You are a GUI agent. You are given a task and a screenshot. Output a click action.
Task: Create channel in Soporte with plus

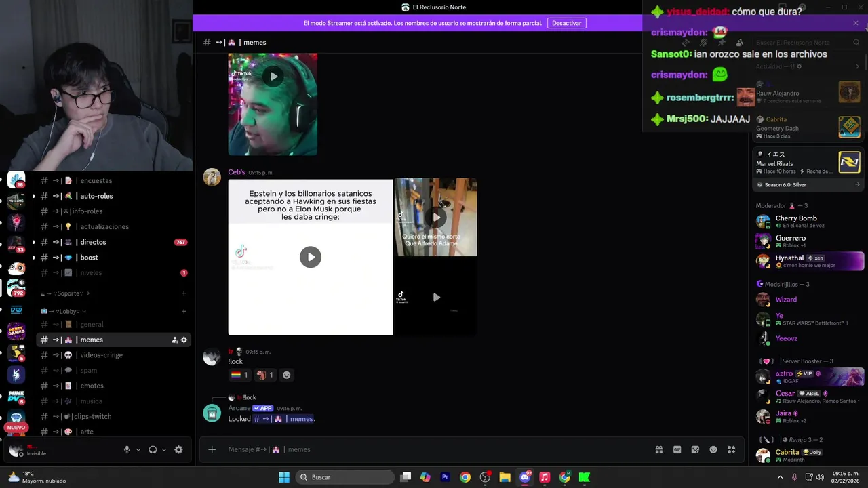click(x=184, y=293)
